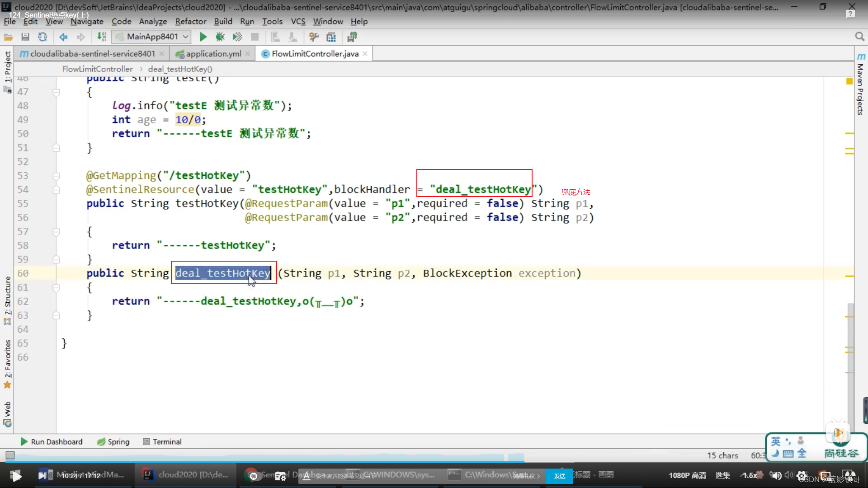Image resolution: width=868 pixels, height=488 pixels.
Task: Click the Save All icon
Action: 25,37
